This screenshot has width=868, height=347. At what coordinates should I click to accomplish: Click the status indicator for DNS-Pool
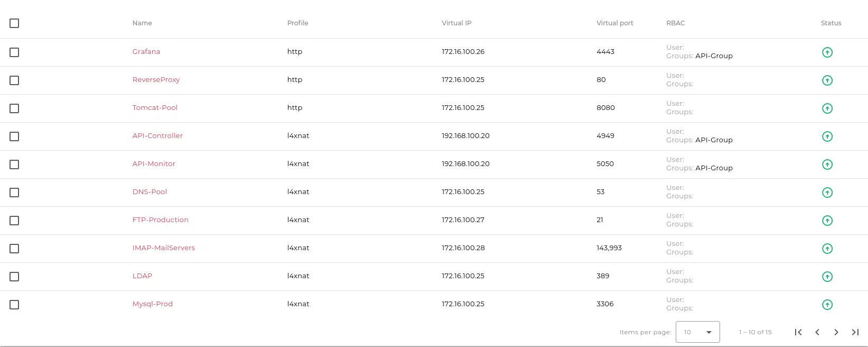click(x=827, y=193)
